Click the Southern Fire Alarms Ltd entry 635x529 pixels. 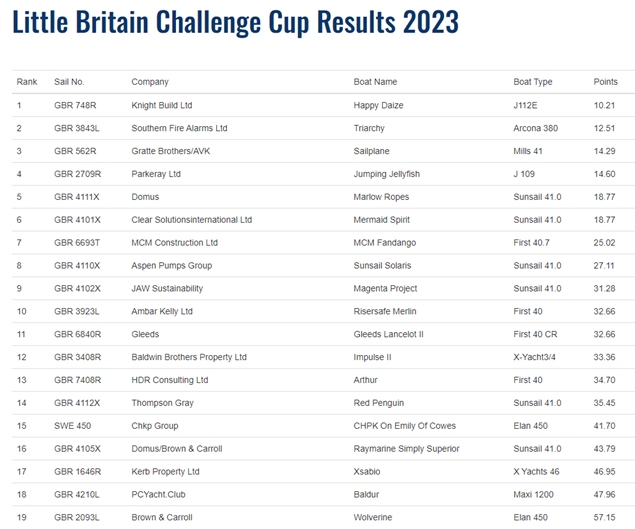click(x=179, y=128)
